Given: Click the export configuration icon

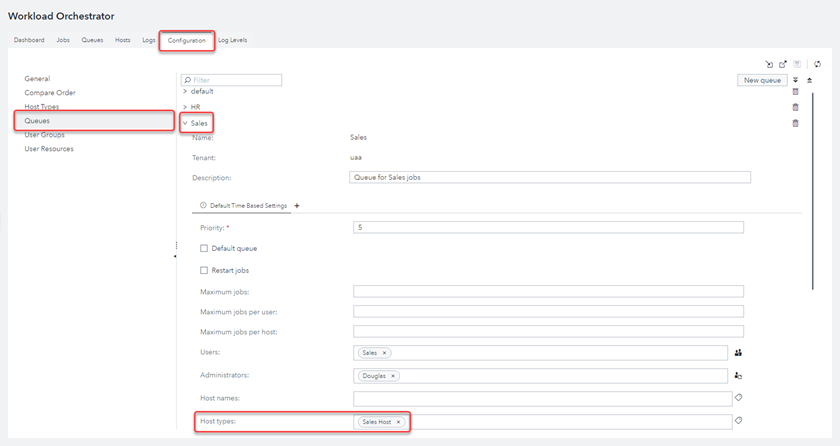Looking at the screenshot, I should pyautogui.click(x=783, y=64).
